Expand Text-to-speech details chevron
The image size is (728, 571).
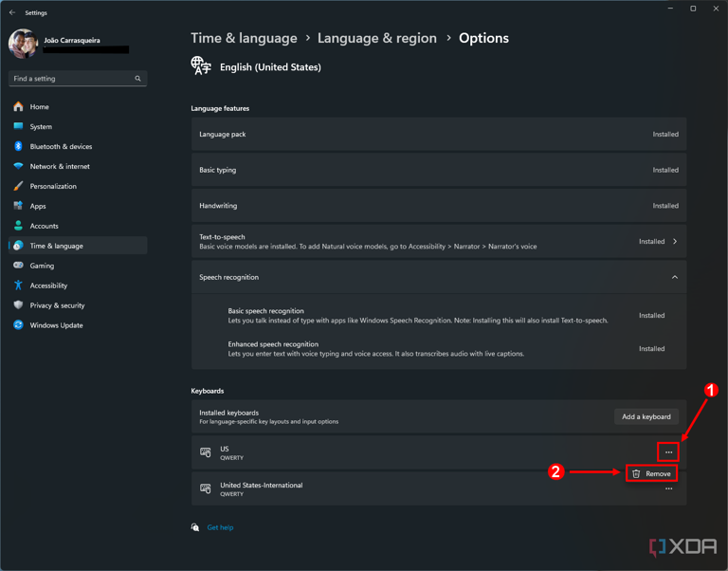pyautogui.click(x=675, y=242)
